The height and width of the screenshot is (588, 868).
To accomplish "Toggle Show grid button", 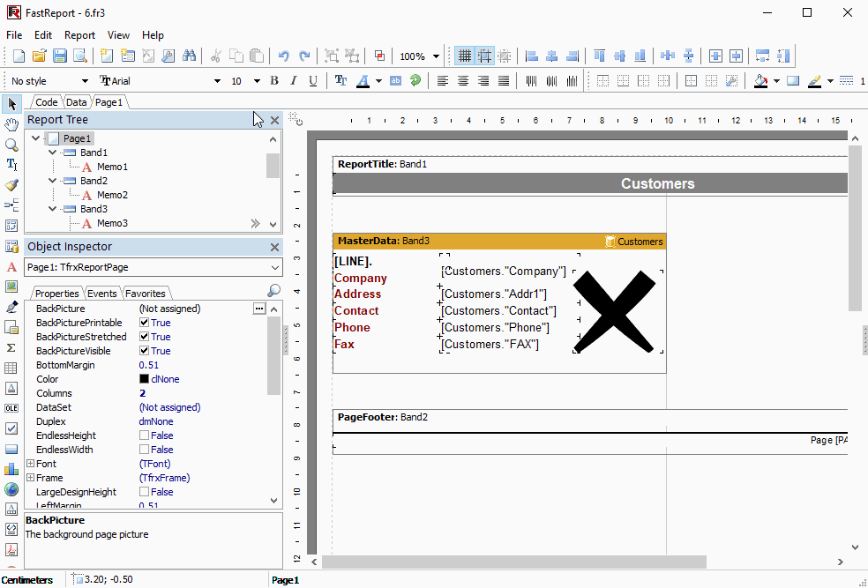I will pyautogui.click(x=465, y=56).
